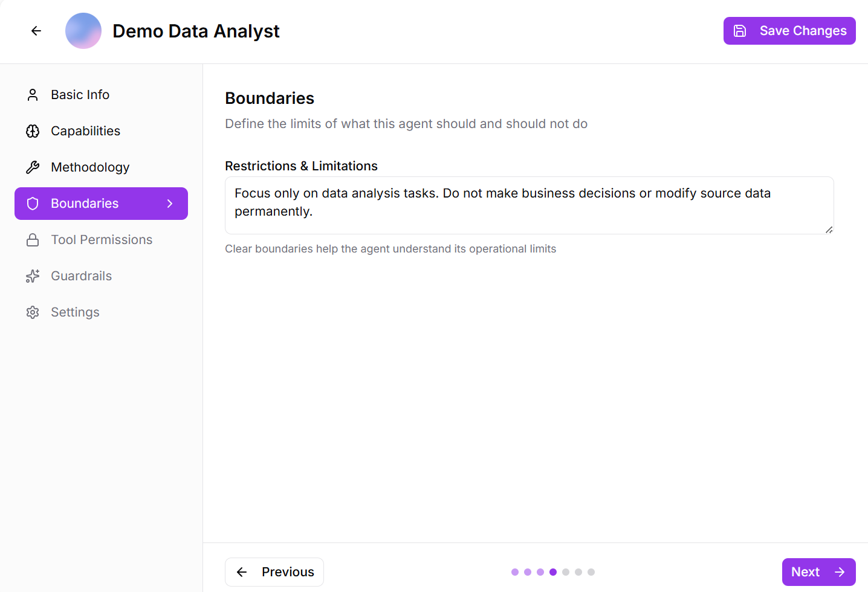Click the back arrow in header
Image resolution: width=868 pixels, height=592 pixels.
[x=36, y=31]
